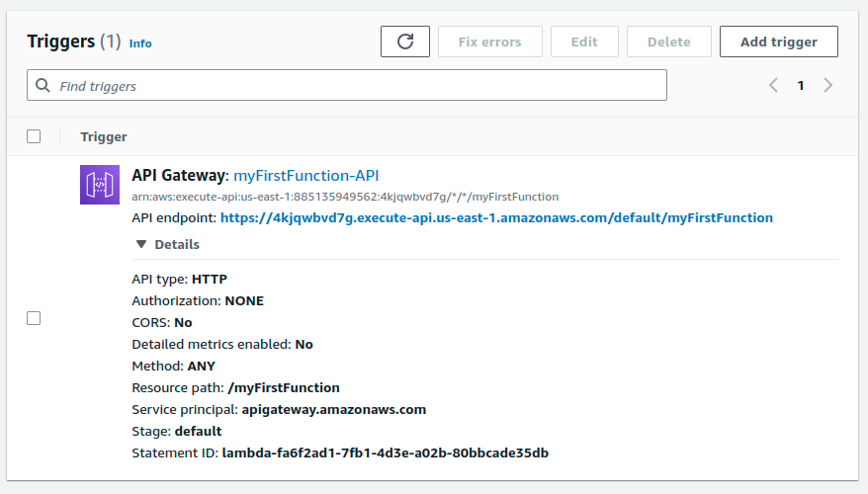Open the API endpoint URL
Viewport: 868px width, 494px height.
click(x=496, y=217)
